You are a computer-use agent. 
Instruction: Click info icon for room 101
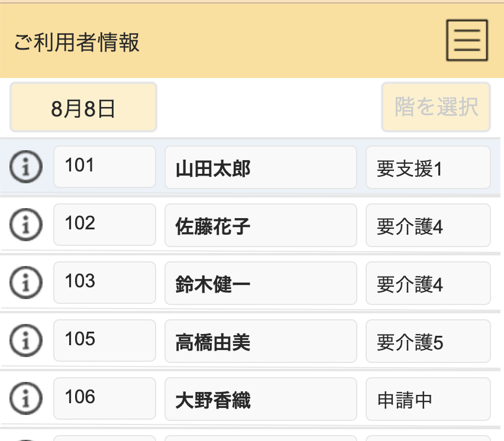click(26, 167)
